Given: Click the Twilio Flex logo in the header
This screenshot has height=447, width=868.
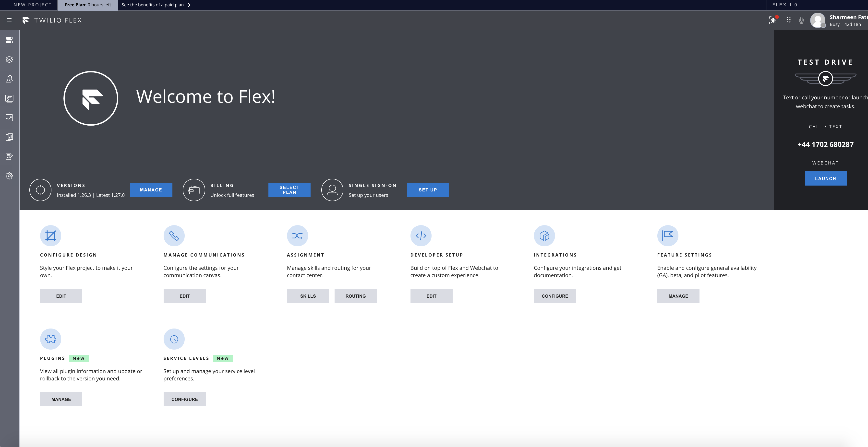Looking at the screenshot, I should pyautogui.click(x=52, y=20).
